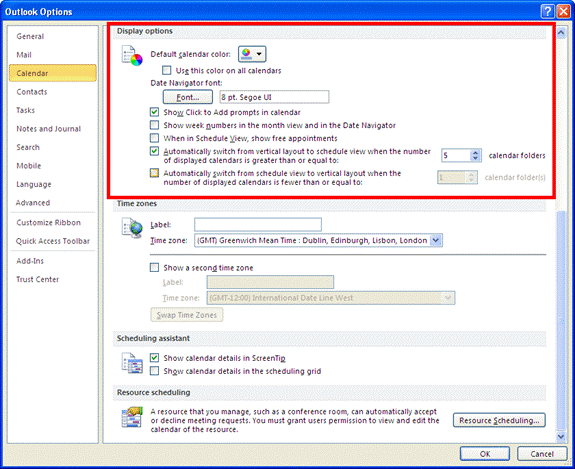
Task: Expand the Time zone Greenwich dropdown
Action: [x=435, y=240]
